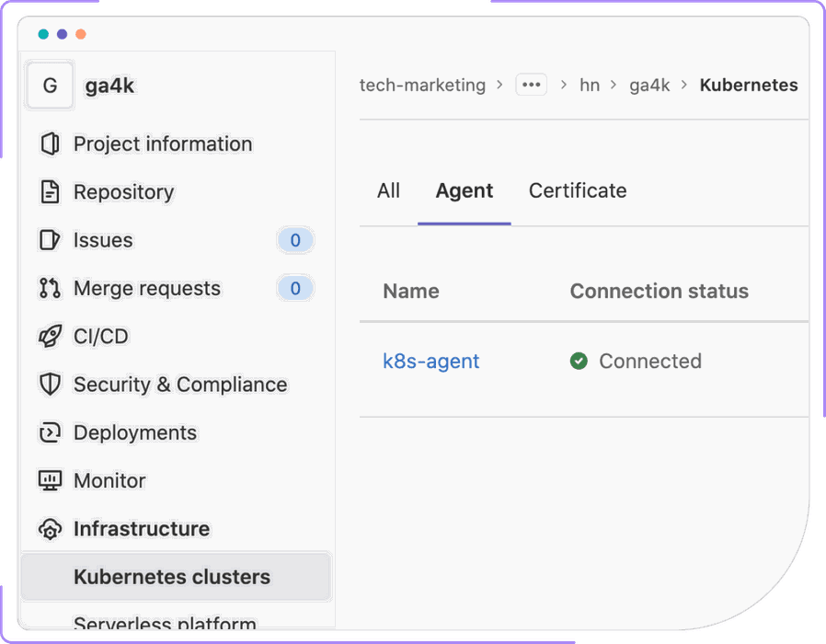
Task: Open the Deployments section
Action: click(135, 432)
